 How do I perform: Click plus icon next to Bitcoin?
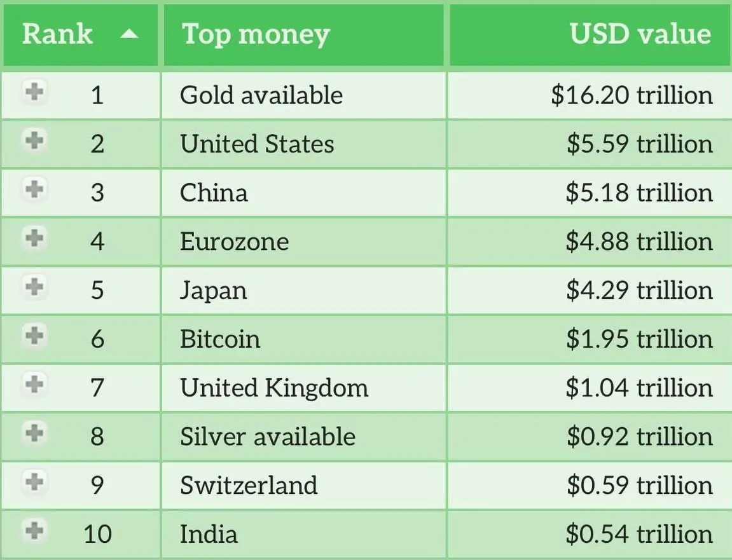[34, 336]
